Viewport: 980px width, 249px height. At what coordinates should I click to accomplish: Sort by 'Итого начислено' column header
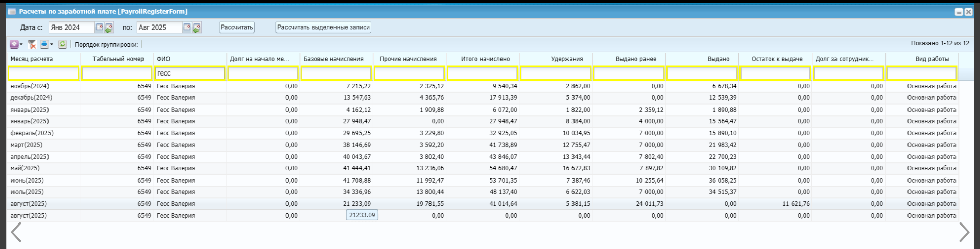483,59
